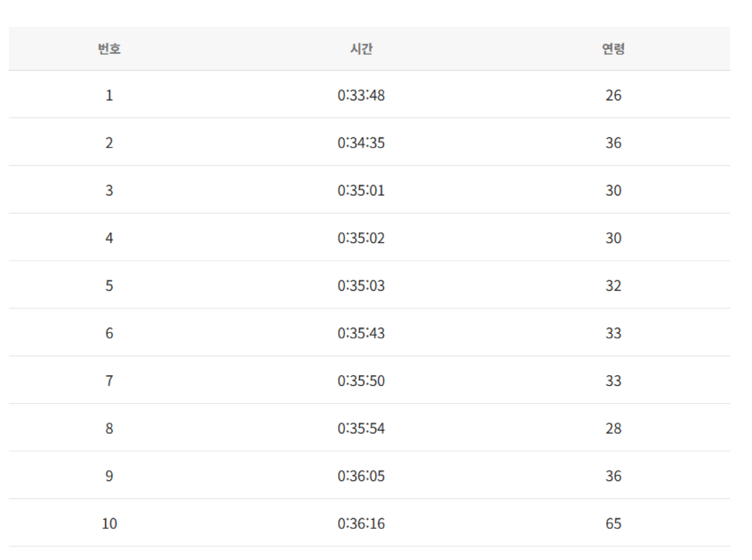Click the time value 0:35:43

(x=361, y=333)
